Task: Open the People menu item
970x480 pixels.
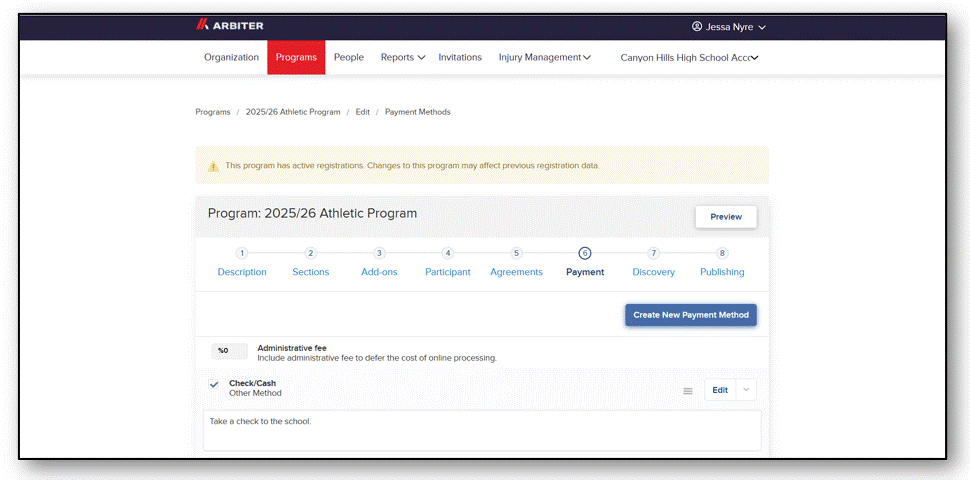Action: pyautogui.click(x=349, y=57)
